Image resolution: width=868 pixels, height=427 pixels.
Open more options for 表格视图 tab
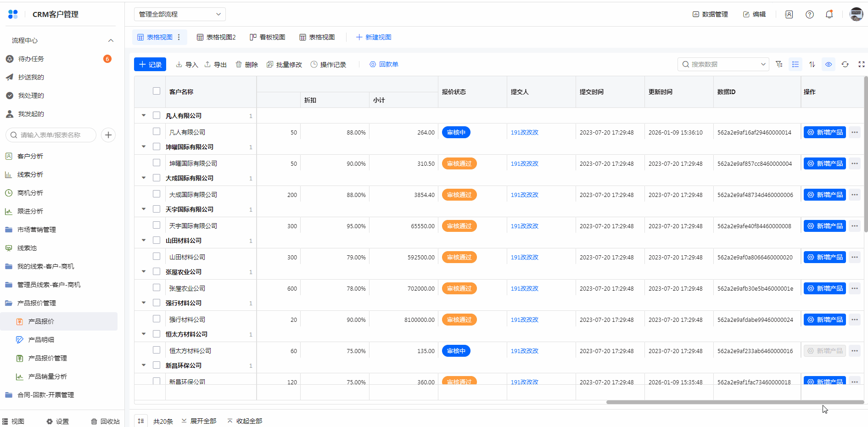point(179,37)
